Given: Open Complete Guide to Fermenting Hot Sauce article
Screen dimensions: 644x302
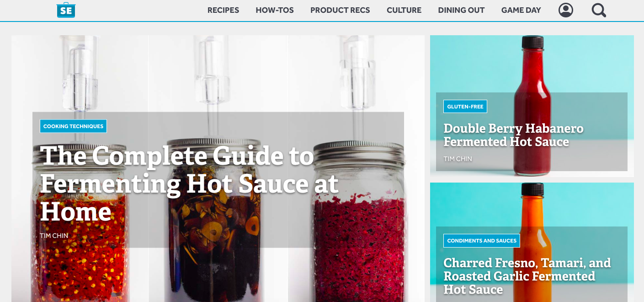Looking at the screenshot, I should click(x=189, y=183).
